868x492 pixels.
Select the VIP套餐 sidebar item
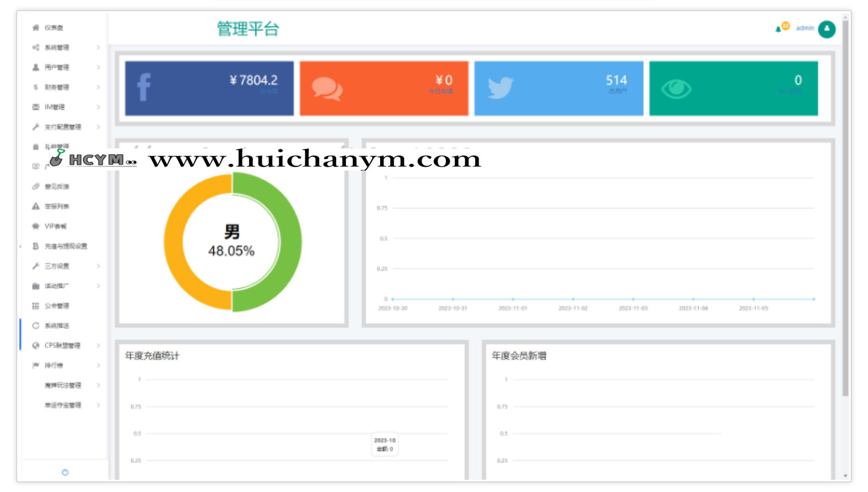55,226
